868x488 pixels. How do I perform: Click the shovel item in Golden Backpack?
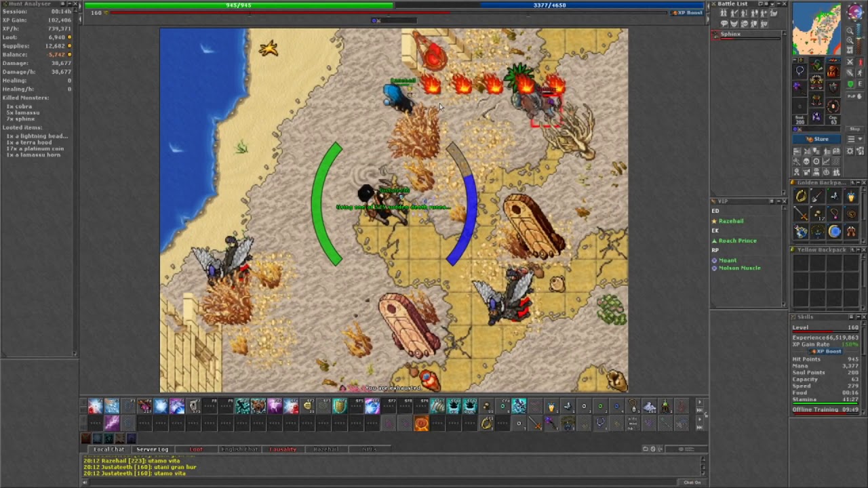[818, 196]
